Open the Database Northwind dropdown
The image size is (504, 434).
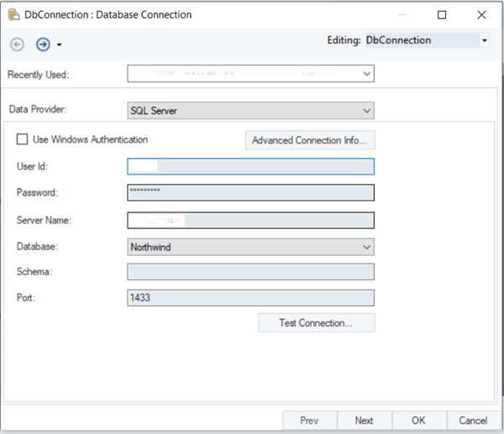pyautogui.click(x=250, y=247)
